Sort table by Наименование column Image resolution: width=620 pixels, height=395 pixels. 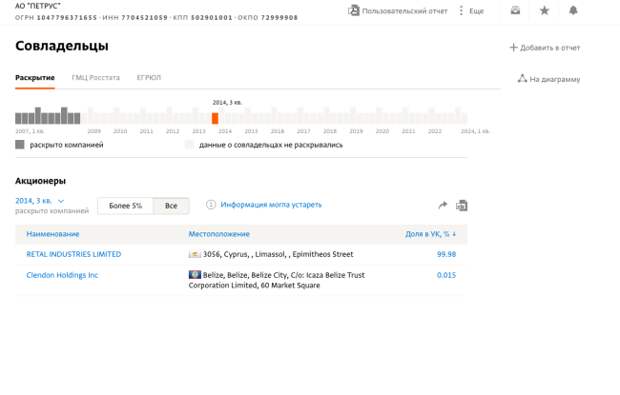53,234
